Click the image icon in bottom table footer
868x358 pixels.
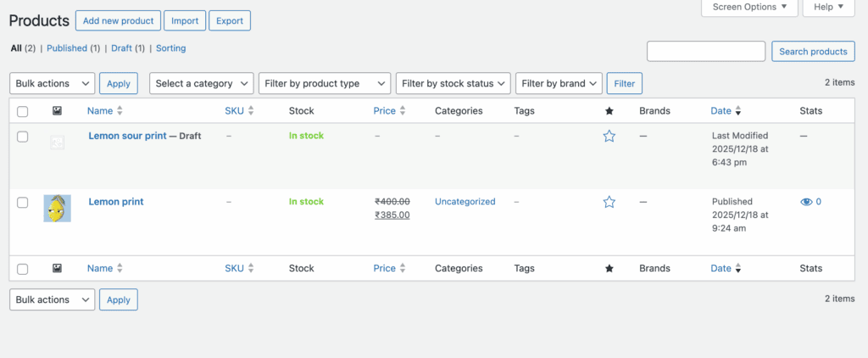coord(57,268)
